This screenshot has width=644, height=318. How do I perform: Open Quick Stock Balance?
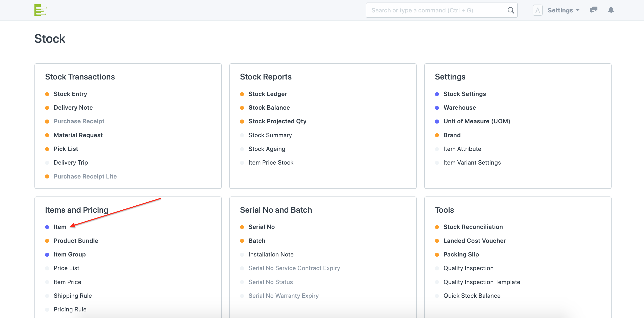tap(472, 296)
